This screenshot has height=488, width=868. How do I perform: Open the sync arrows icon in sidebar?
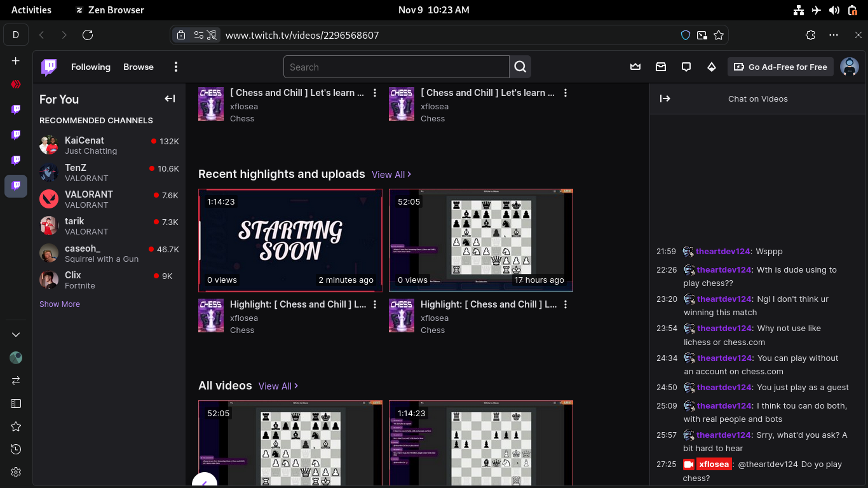16,380
